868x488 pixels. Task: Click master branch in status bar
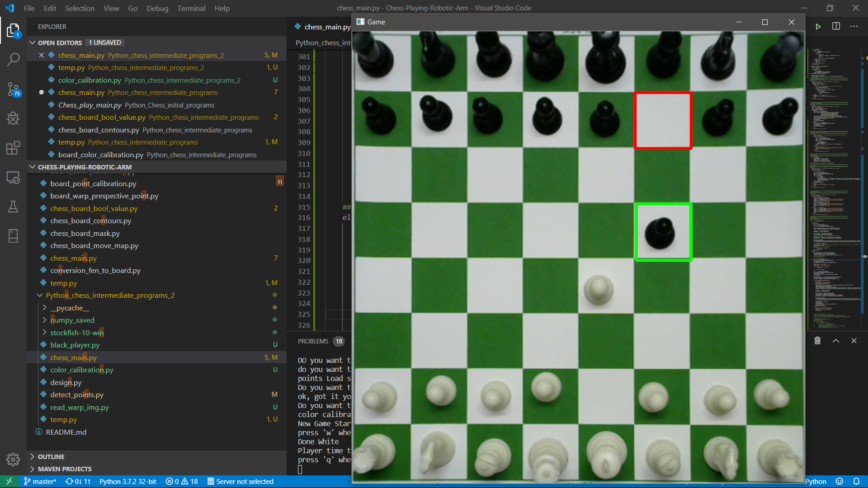pos(40,481)
